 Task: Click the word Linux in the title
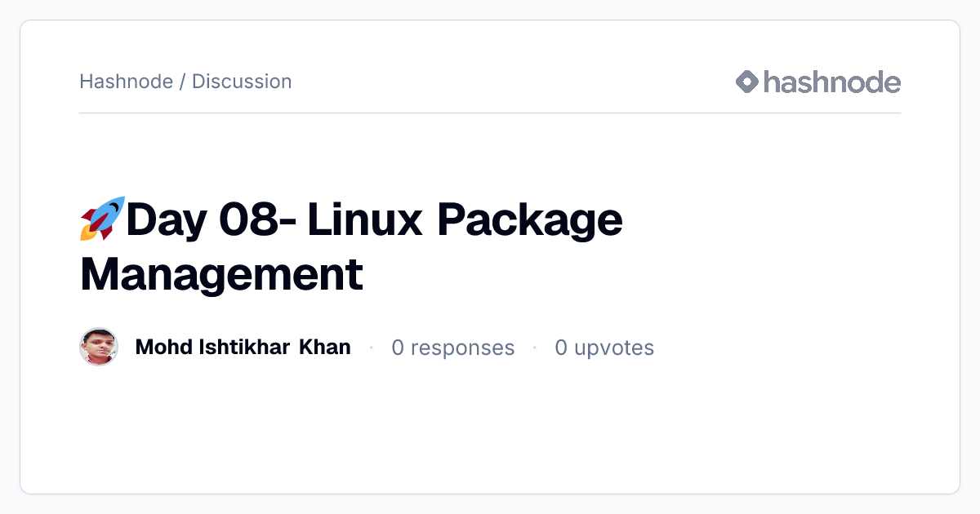click(x=365, y=219)
